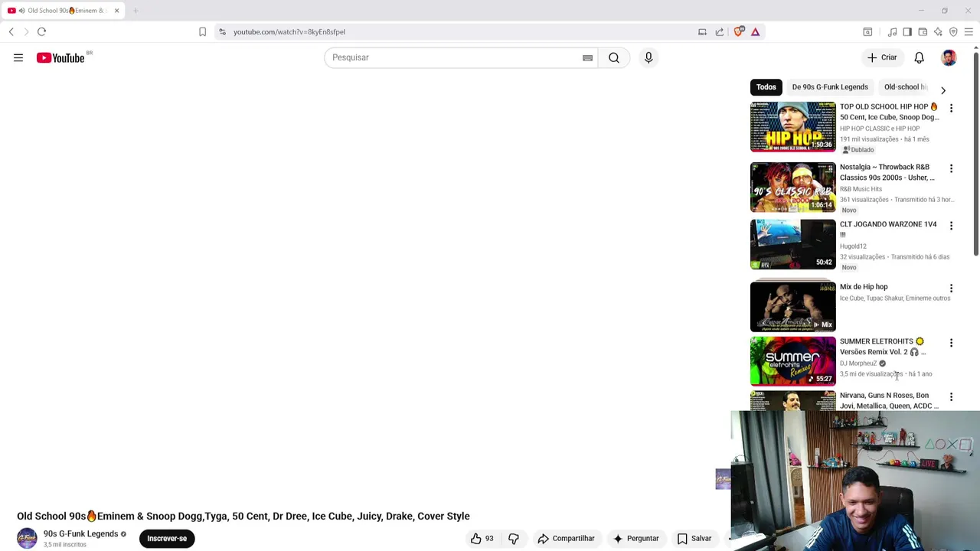Screen dimensions: 980x551
Task: Open notifications bell
Action: pyautogui.click(x=919, y=57)
